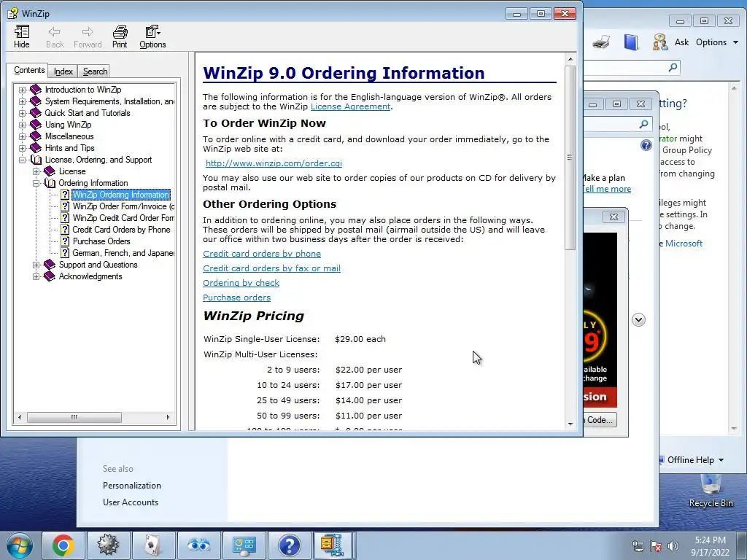Click the contents pane horizontal scrollbar thumb
The height and width of the screenshot is (560, 747).
[x=74, y=418]
